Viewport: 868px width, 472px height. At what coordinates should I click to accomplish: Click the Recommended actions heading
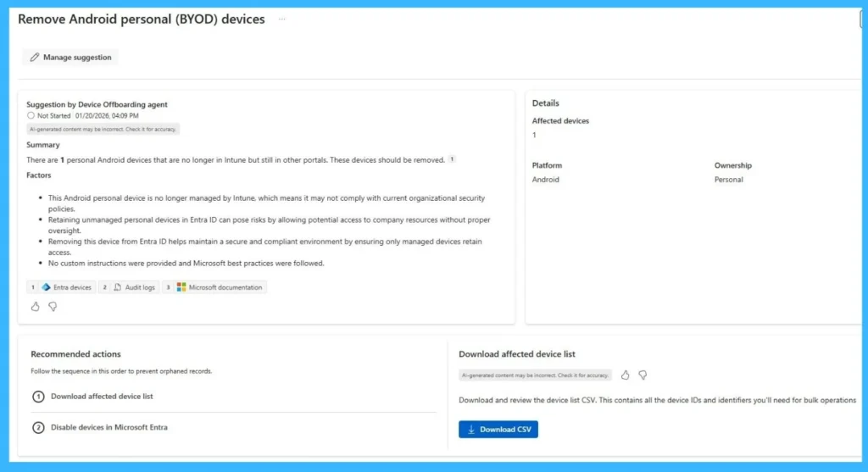tap(75, 354)
